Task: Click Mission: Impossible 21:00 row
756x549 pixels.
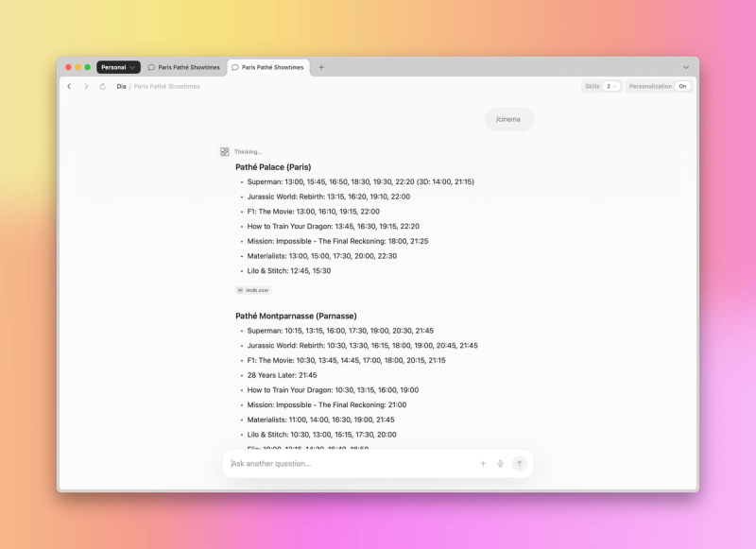Action: [x=327, y=404]
